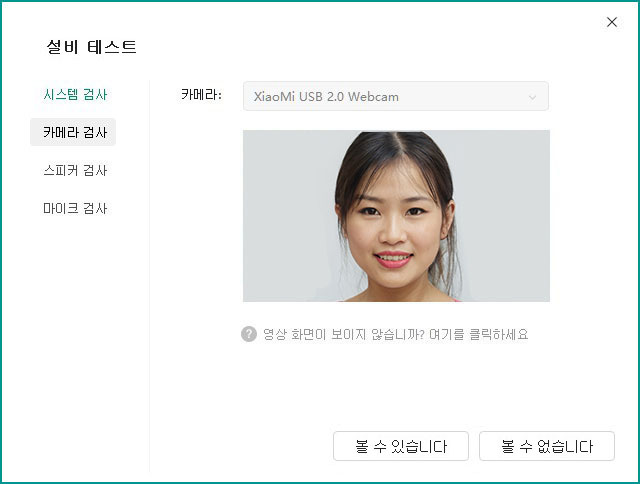Open the 시스템 검사 section
640x484 pixels.
click(x=75, y=94)
